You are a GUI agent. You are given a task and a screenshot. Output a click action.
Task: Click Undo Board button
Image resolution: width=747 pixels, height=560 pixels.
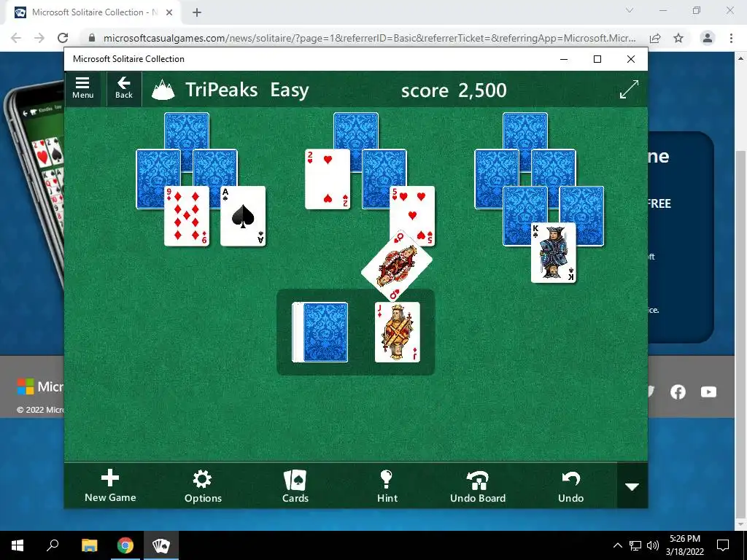click(478, 486)
